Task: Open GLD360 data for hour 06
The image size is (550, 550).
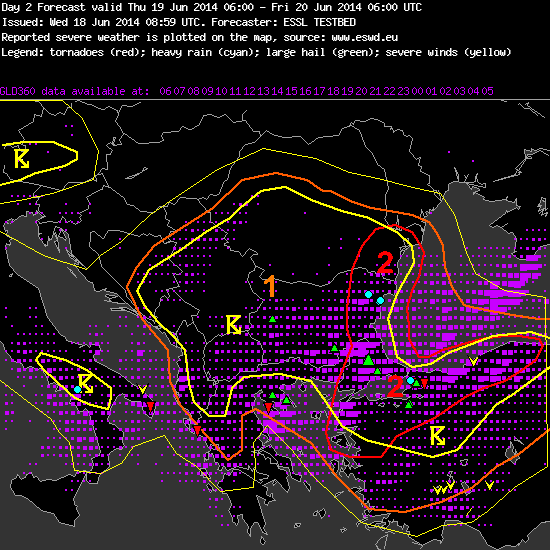Action: [x=165, y=91]
